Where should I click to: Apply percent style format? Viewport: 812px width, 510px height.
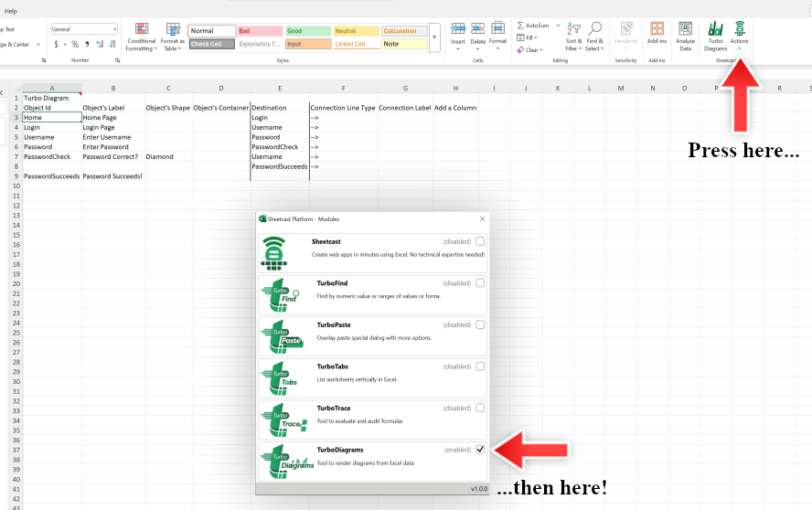coord(75,45)
